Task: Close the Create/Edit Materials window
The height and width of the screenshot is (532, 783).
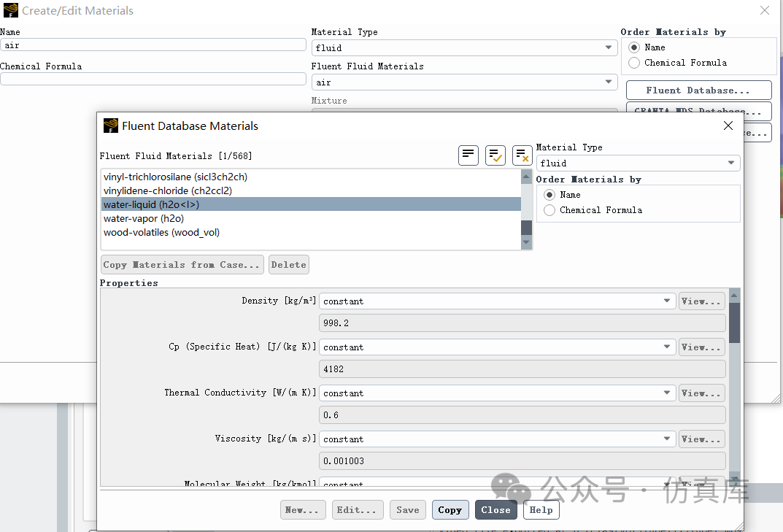Action: [x=765, y=10]
